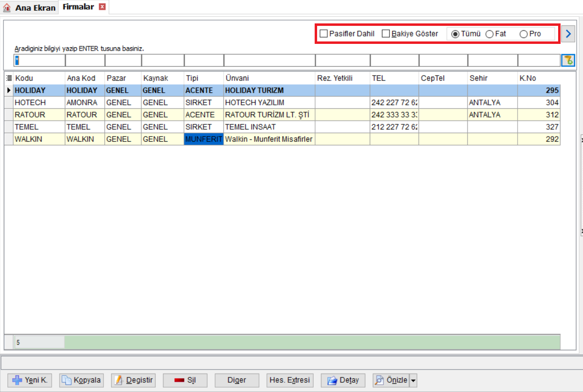Select the HOLIDAY TURIZM title cell
Screen dimensions: 583x392
270,90
